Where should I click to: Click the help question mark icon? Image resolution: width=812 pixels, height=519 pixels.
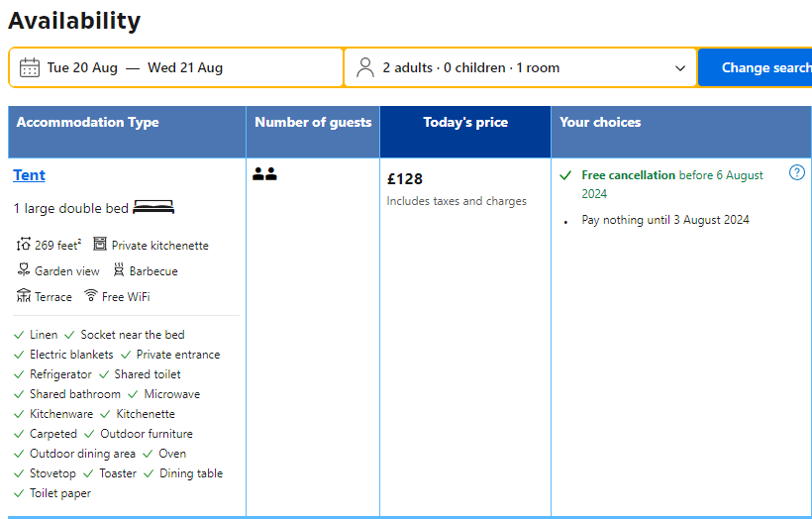coord(796,172)
